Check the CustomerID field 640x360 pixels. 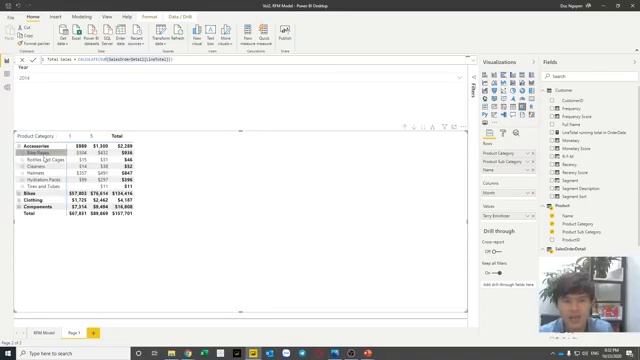point(552,100)
